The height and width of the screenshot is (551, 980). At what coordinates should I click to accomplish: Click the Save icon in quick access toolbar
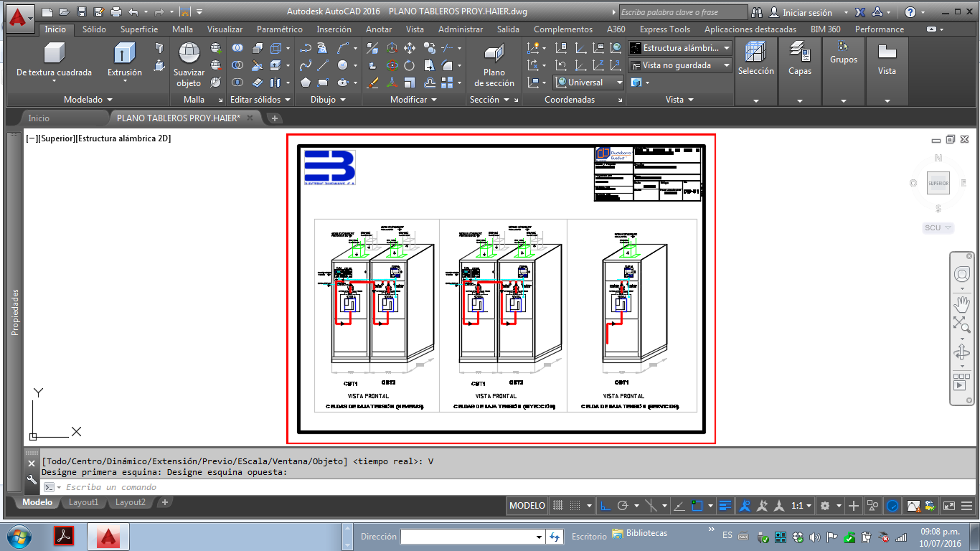(x=81, y=12)
